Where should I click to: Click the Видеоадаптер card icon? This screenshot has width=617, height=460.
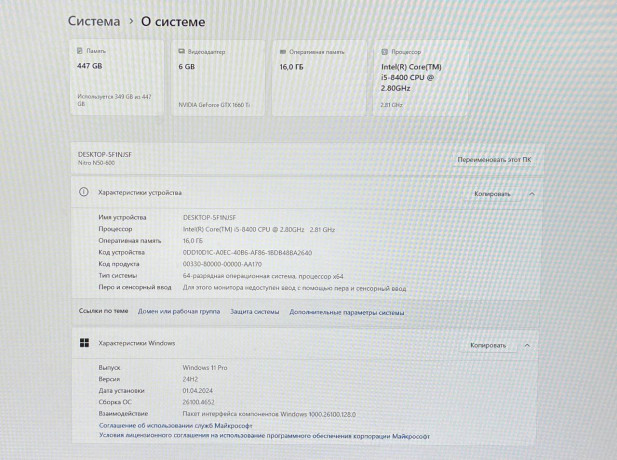tap(181, 52)
